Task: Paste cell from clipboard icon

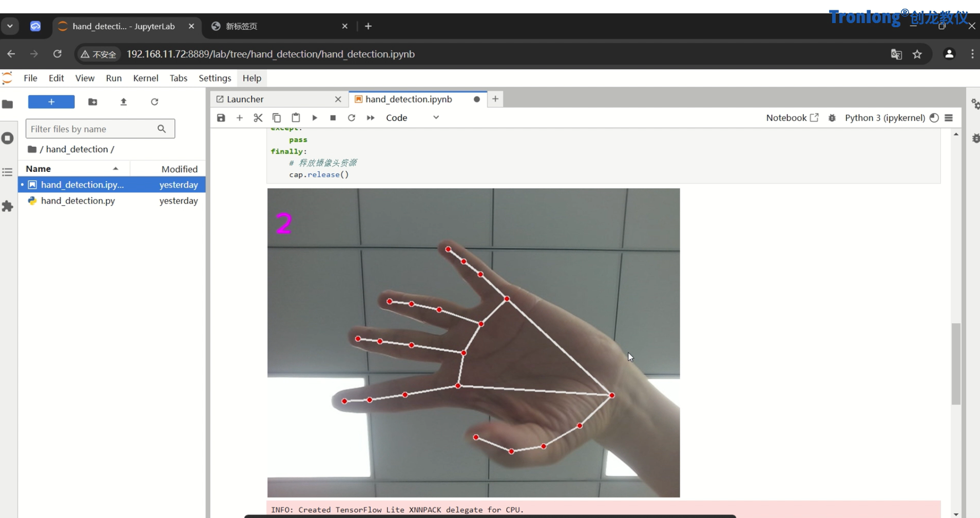Action: 296,118
